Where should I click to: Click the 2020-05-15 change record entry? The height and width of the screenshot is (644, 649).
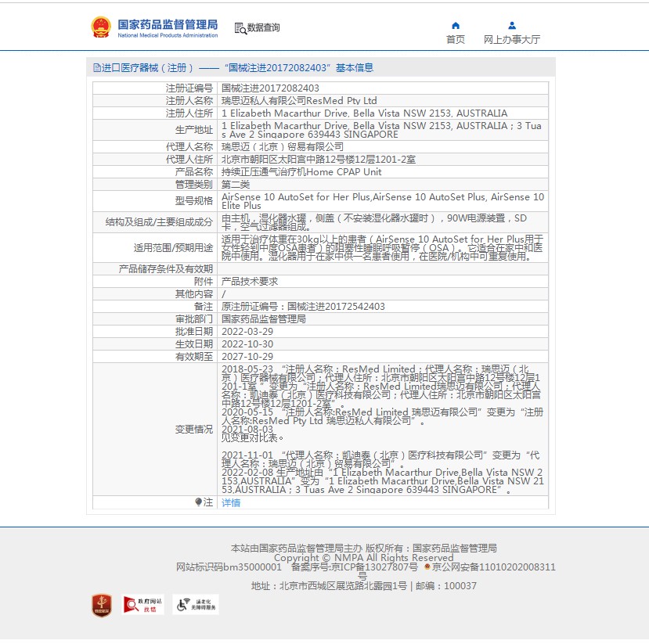383,416
